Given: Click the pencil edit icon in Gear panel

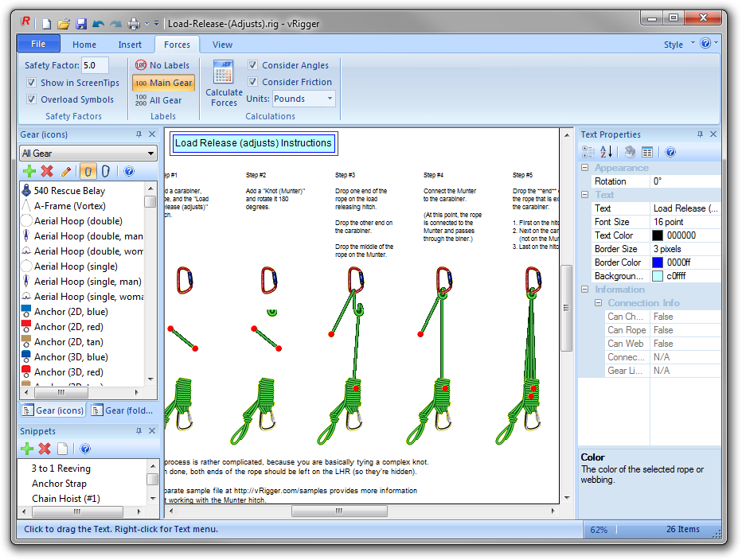Looking at the screenshot, I should click(66, 171).
